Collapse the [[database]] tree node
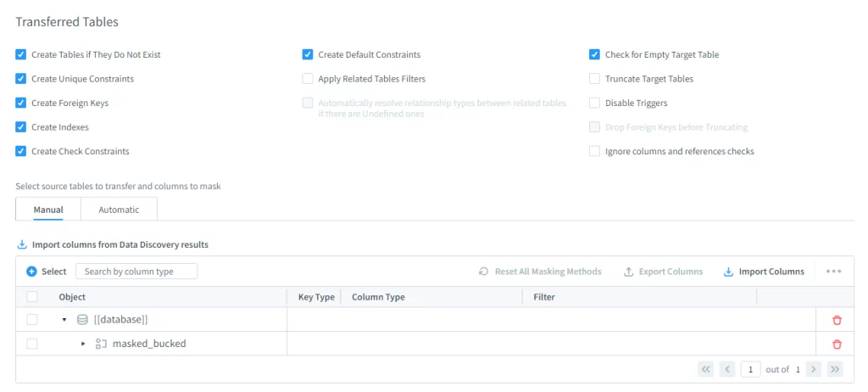Screen dimensions: 868x392 (64, 320)
